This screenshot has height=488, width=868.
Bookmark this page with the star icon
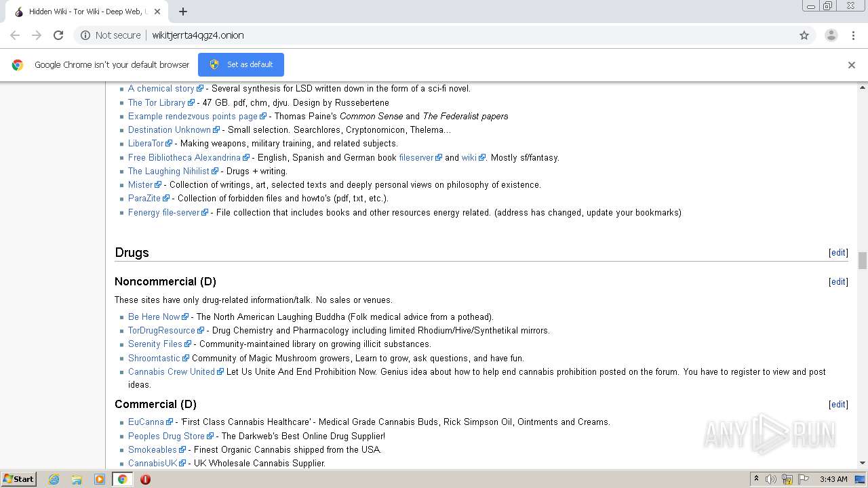804,35
